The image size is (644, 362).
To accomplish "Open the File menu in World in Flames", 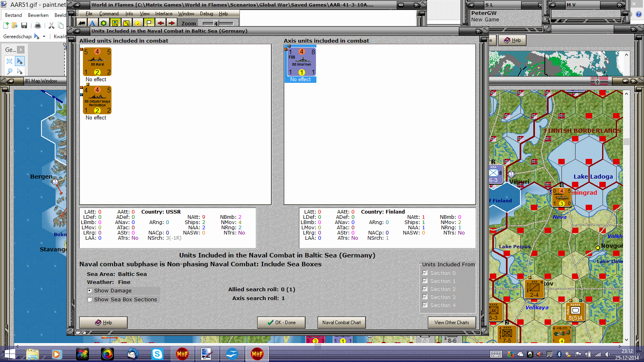I will (x=89, y=14).
